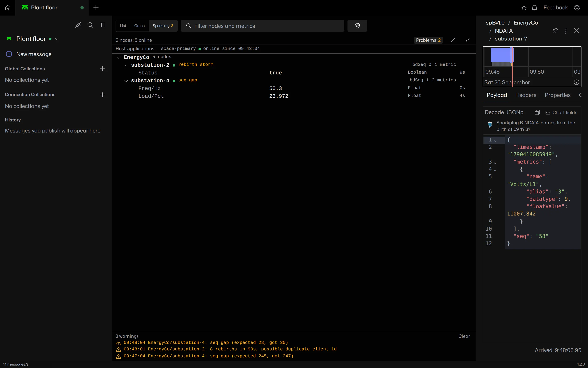Screen dimensions: 588x368
Task: Show timeline info icon
Action: pyautogui.click(x=577, y=82)
